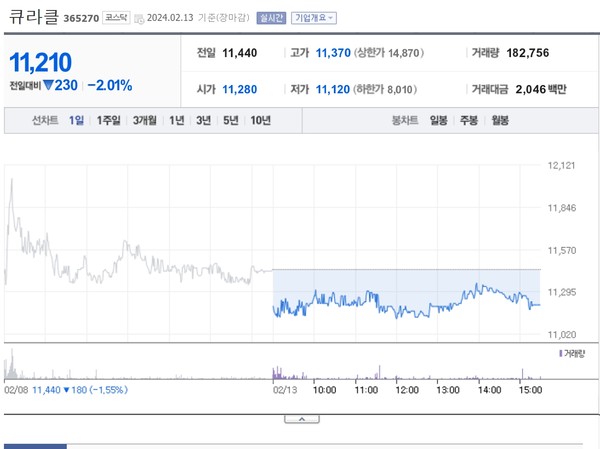Click the 하한가 8,010 text
This screenshot has width=600, height=449.
pyautogui.click(x=385, y=90)
